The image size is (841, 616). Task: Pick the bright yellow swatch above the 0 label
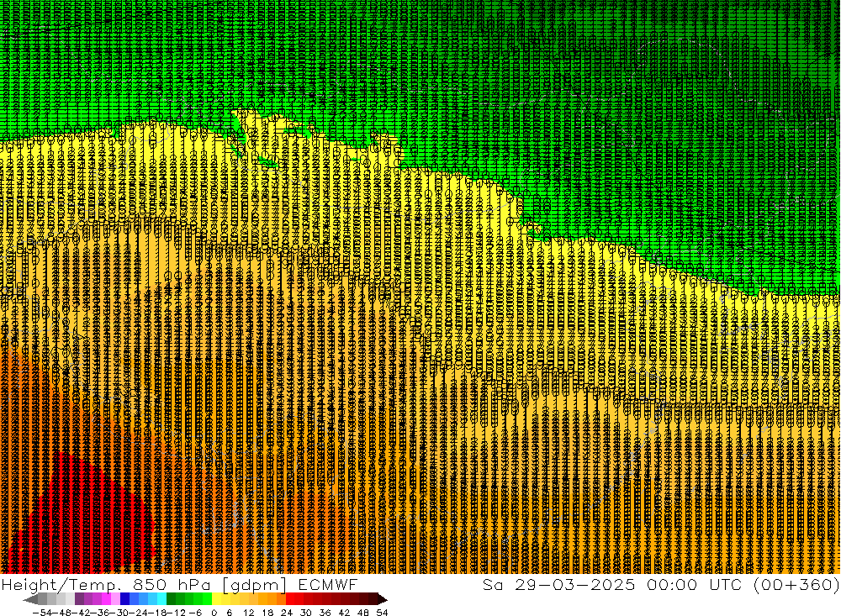tap(216, 599)
